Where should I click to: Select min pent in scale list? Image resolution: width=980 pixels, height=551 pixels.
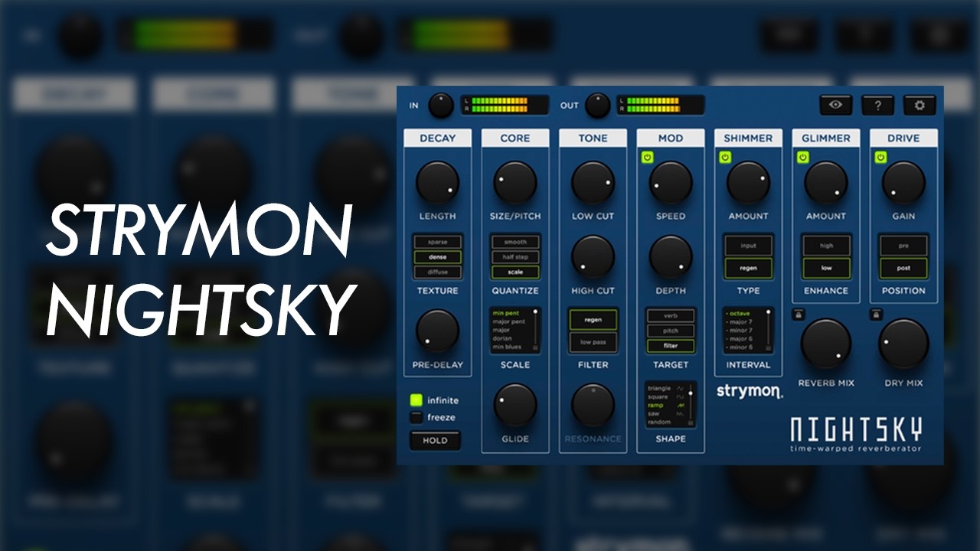tap(507, 314)
